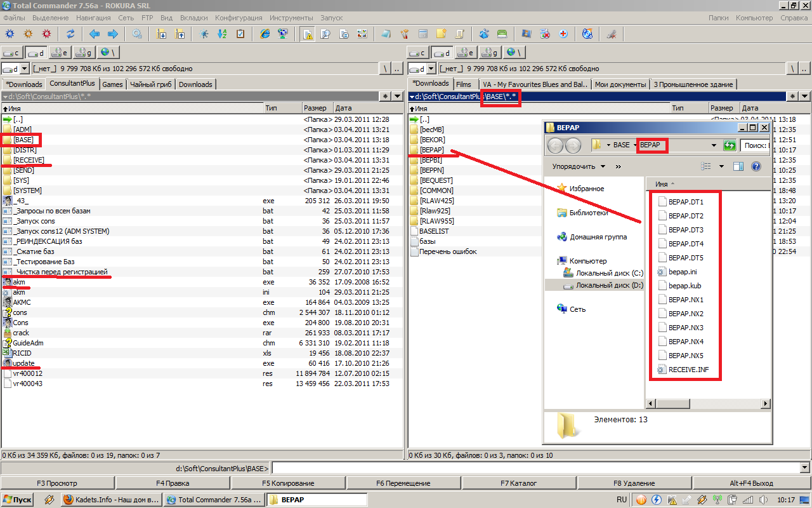Go back with the blue left arrow
812x508 pixels.
[94, 34]
